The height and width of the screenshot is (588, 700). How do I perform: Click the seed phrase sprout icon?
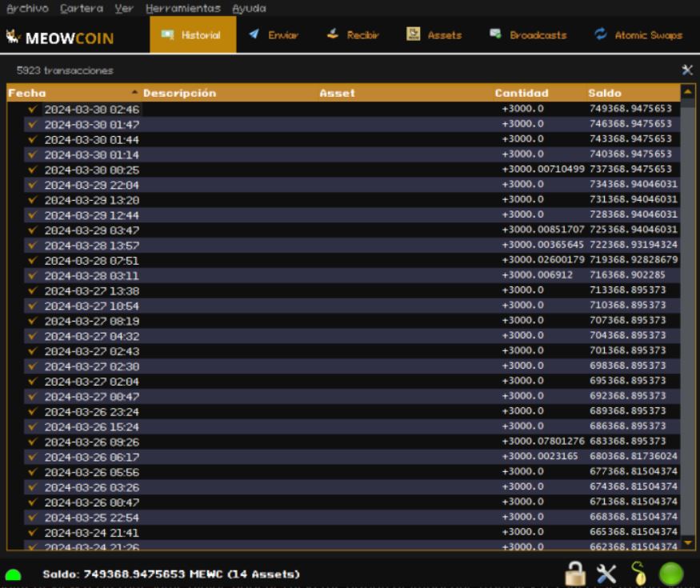(x=638, y=573)
